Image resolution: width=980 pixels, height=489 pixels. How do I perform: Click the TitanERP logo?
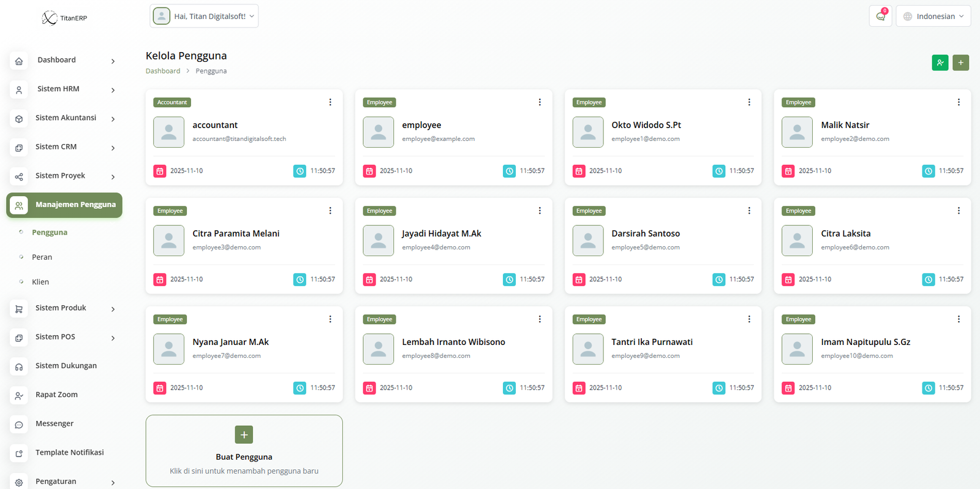pyautogui.click(x=64, y=18)
